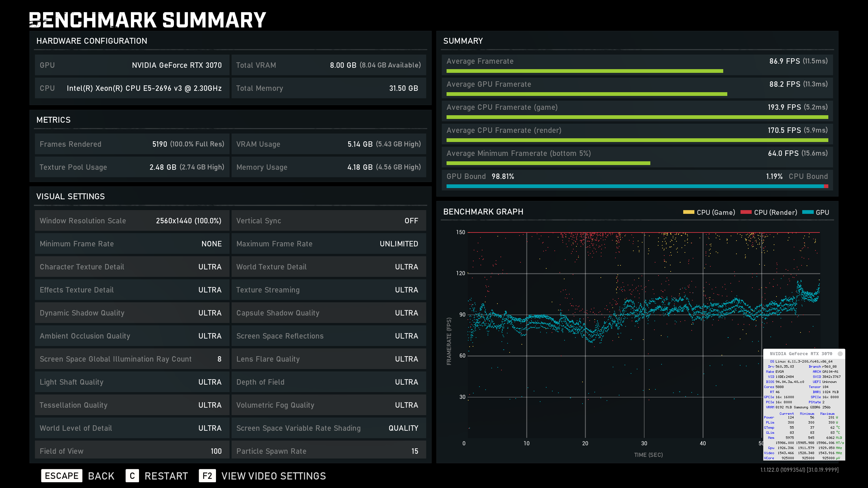Click the VRAM Usage '5.14 GB' value
This screenshot has width=868, height=488.
pyautogui.click(x=360, y=144)
